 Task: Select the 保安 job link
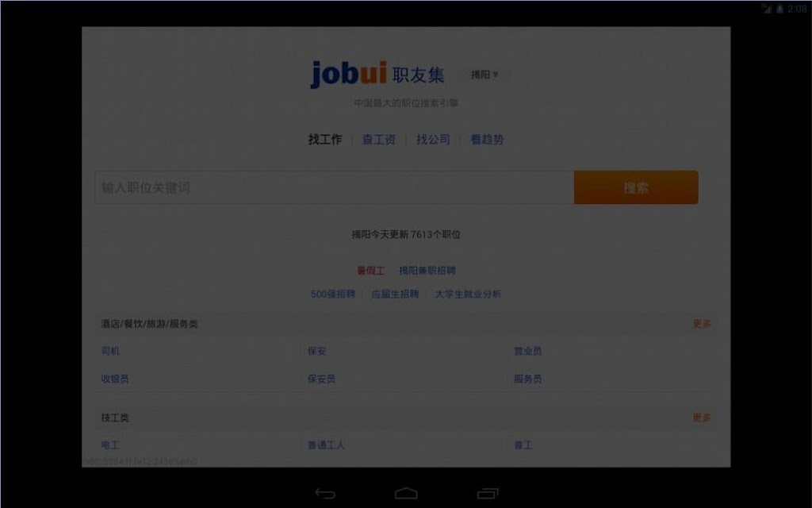pyautogui.click(x=316, y=351)
